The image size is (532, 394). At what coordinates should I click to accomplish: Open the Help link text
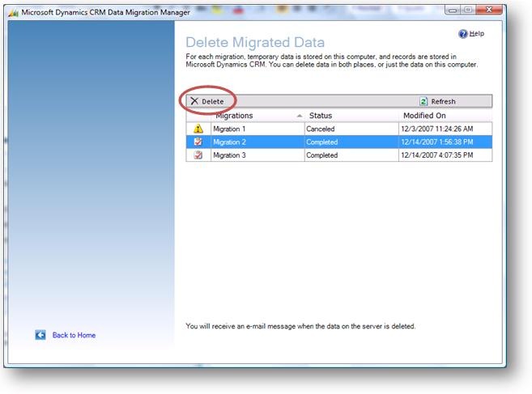477,34
